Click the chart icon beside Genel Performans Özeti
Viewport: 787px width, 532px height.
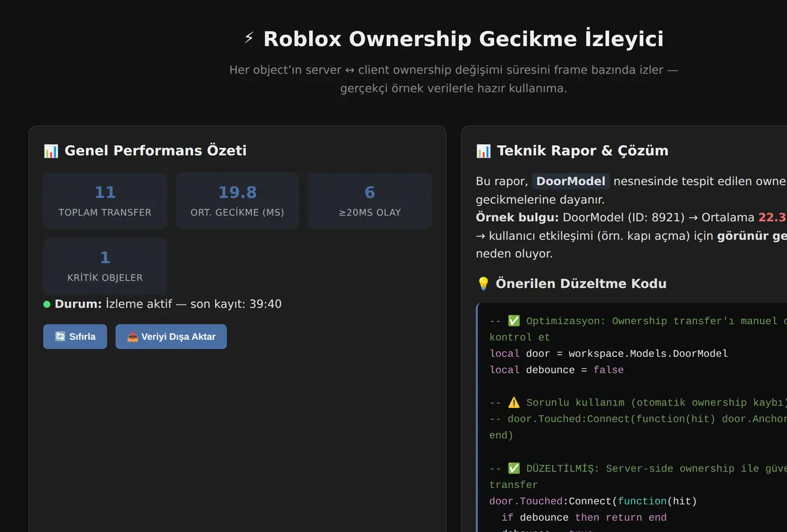click(x=50, y=151)
